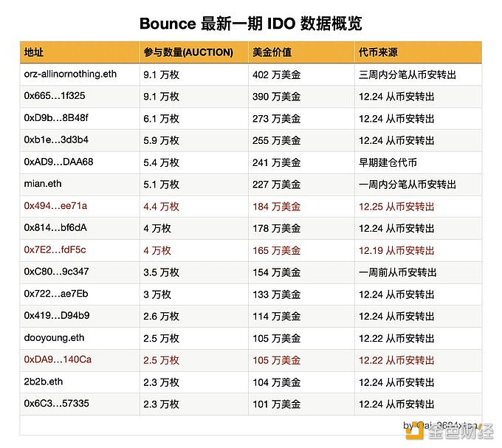
Task: Select the red address '0x494...ee71a'
Action: pos(55,206)
